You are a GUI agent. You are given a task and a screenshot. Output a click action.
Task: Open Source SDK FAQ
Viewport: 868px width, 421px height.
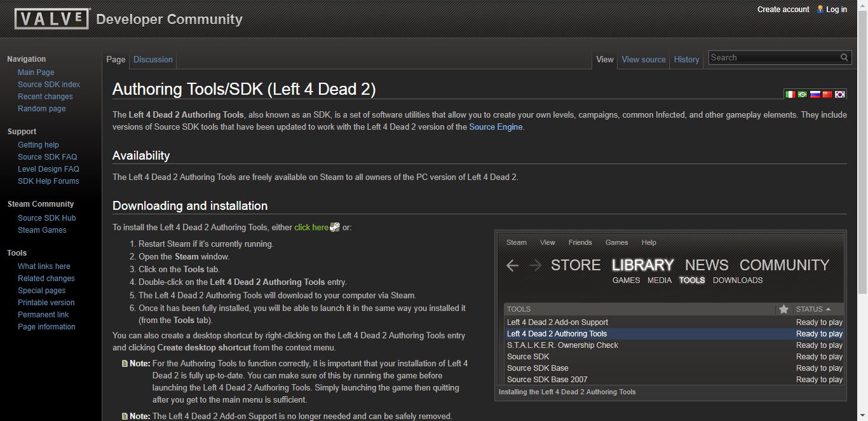(47, 157)
